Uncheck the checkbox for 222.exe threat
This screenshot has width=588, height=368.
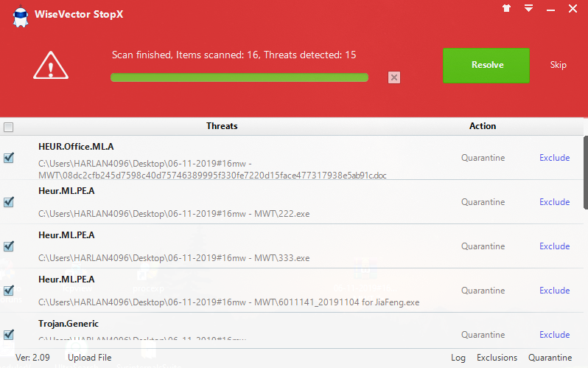(x=9, y=202)
